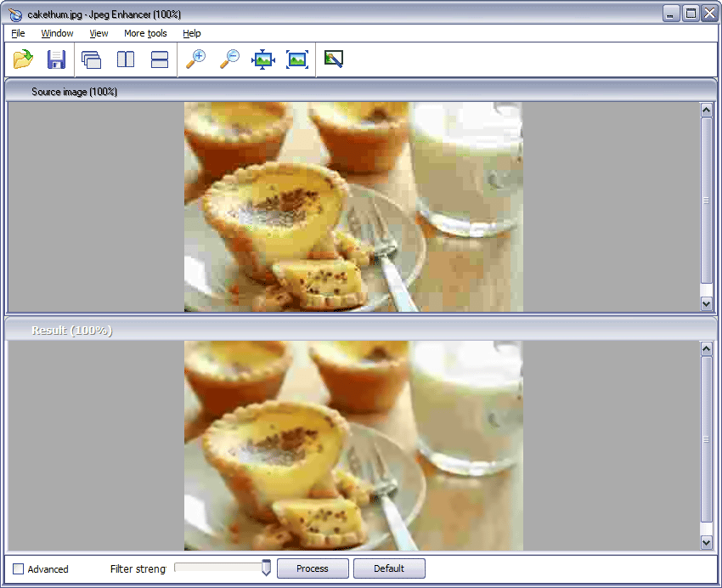The width and height of the screenshot is (722, 588).
Task: Zoom in with the magnifier plus icon
Action: [x=195, y=59]
